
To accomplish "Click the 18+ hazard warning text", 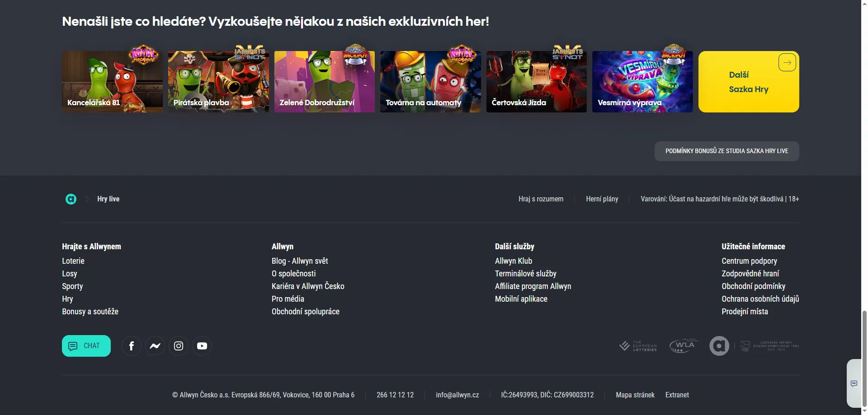I will (x=720, y=199).
